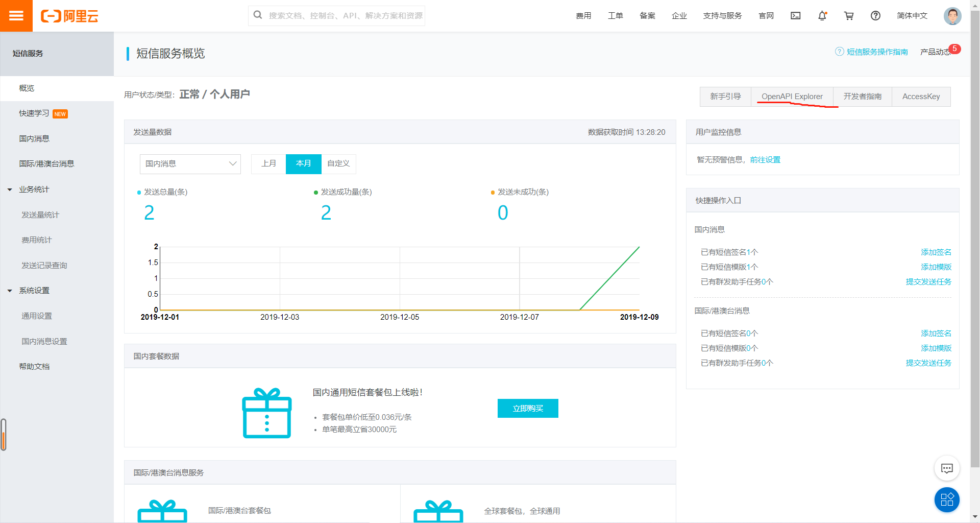Image resolution: width=980 pixels, height=523 pixels.
Task: Open the feedback chat bubble icon
Action: pyautogui.click(x=947, y=468)
